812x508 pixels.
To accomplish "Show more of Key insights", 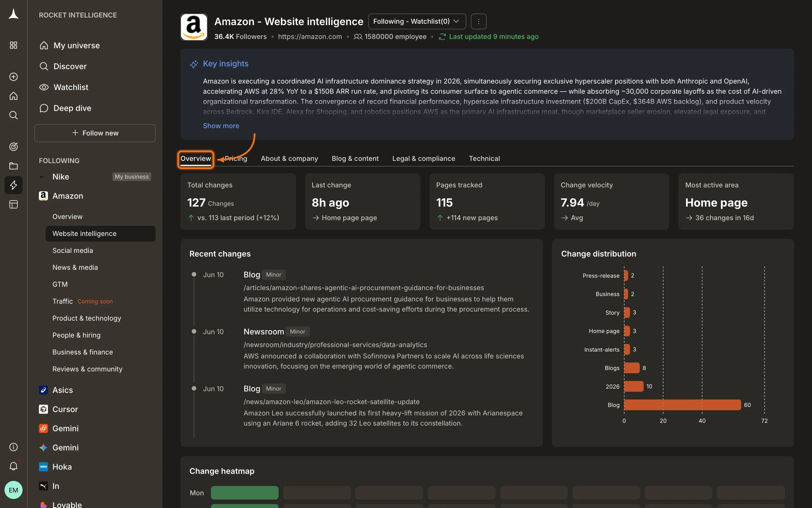I will point(221,126).
